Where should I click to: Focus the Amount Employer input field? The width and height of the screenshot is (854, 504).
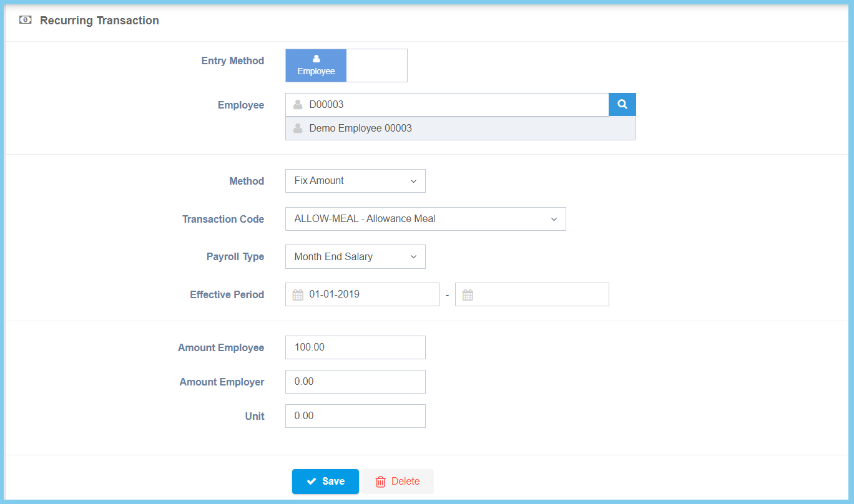coord(355,382)
